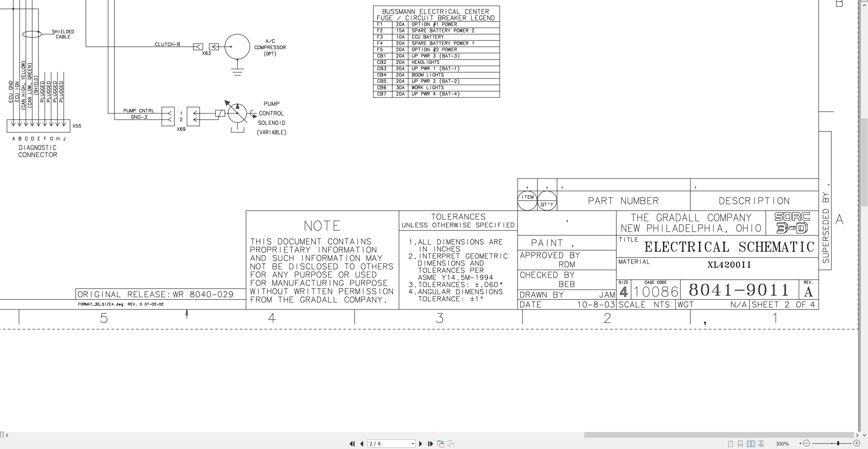Viewport: 868px width, 449px height.
Task: Switch to facing pages view
Action: (751, 444)
